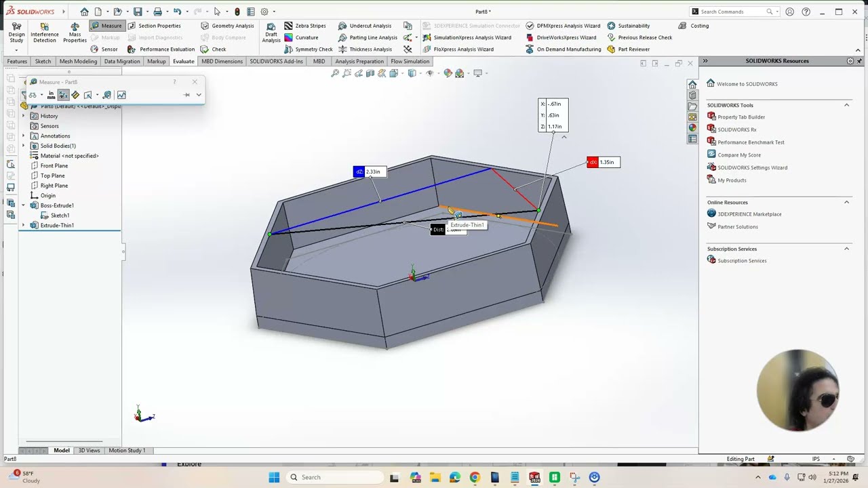Open On Demand Manufacturing
868x488 pixels.
(564, 49)
